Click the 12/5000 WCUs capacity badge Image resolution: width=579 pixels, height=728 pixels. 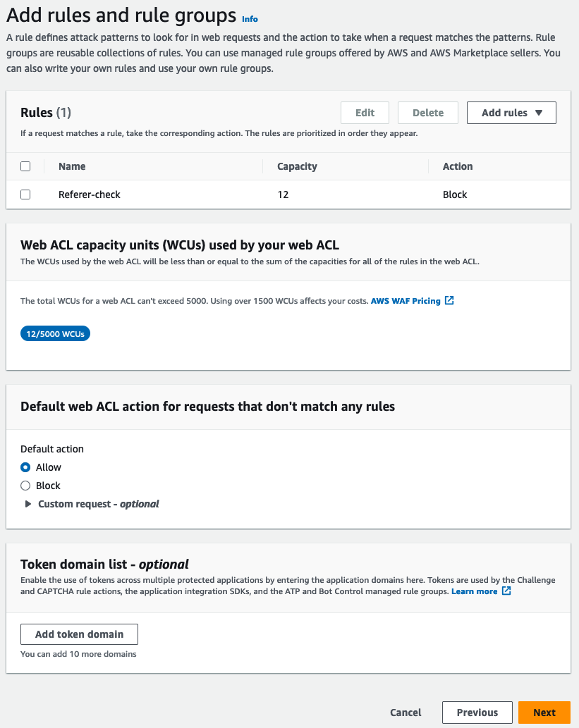[x=55, y=333]
